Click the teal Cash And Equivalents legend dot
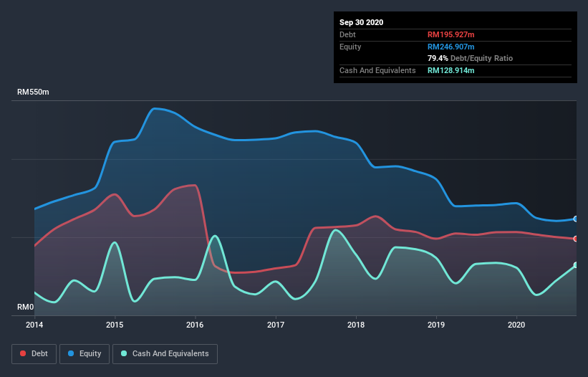This screenshot has width=588, height=377. click(x=124, y=353)
